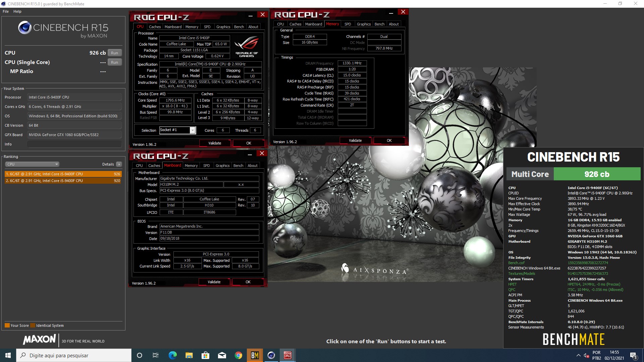
Task: Open SPD tab in the CPU-Z Memory window
Action: (348, 24)
